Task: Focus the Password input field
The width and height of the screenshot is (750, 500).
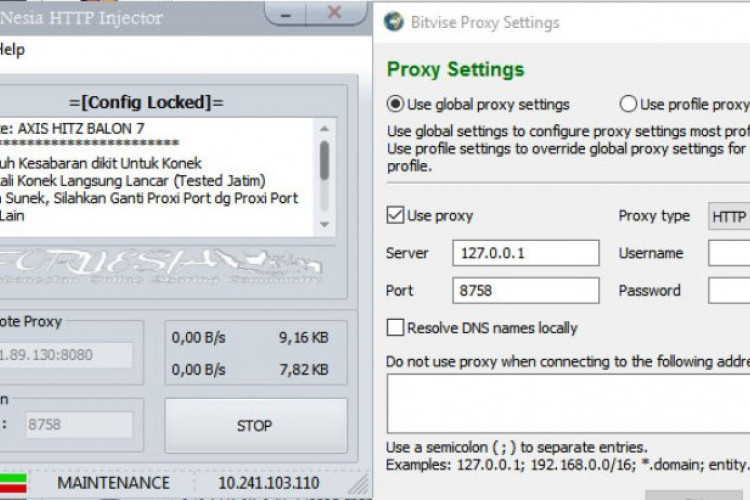Action: [729, 290]
